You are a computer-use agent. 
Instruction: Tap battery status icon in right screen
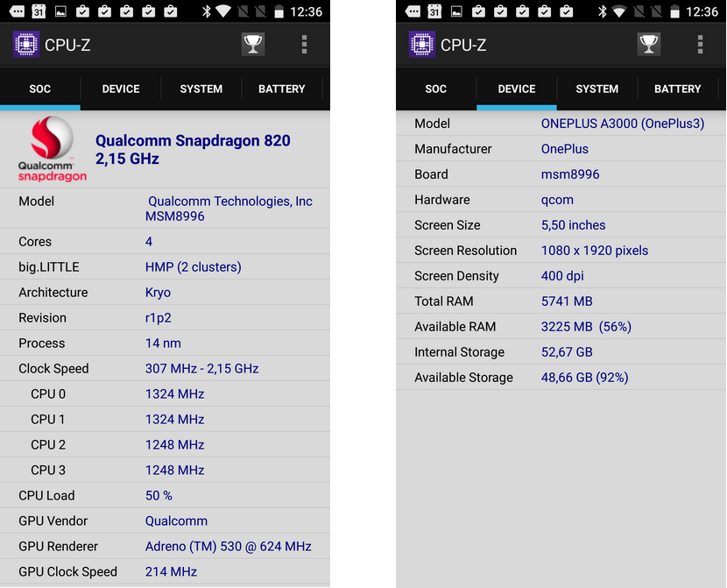pos(674,11)
